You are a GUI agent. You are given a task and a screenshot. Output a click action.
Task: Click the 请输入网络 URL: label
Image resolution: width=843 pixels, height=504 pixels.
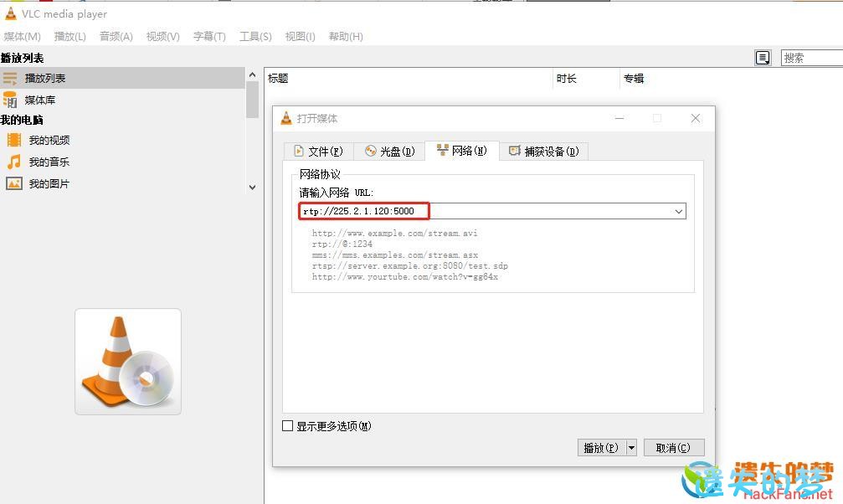click(x=336, y=193)
